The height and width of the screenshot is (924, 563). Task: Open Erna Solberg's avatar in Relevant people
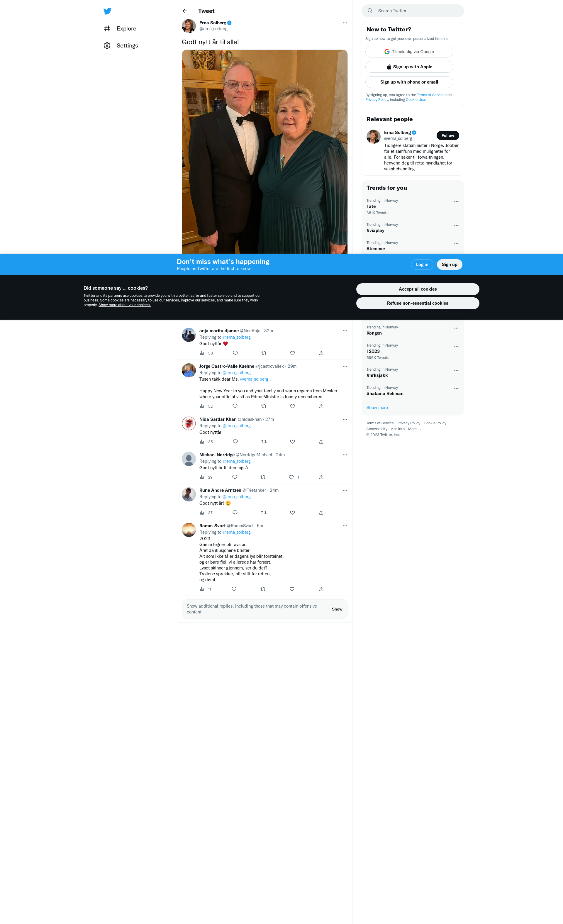(x=373, y=136)
